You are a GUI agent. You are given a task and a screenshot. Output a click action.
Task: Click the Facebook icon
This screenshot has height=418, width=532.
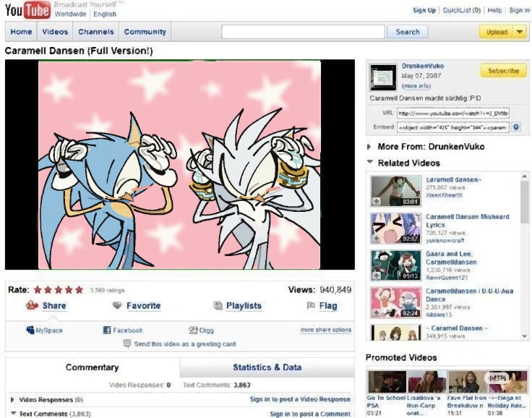click(x=107, y=330)
